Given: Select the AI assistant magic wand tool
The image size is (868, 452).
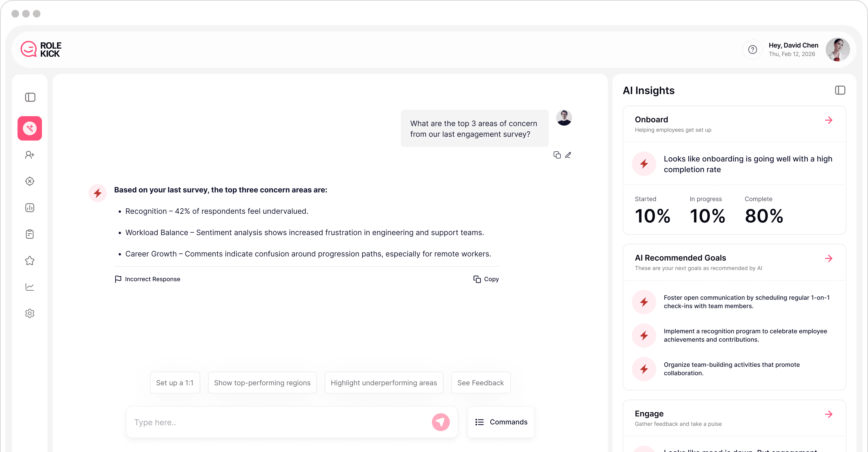Looking at the screenshot, I should pos(30,128).
